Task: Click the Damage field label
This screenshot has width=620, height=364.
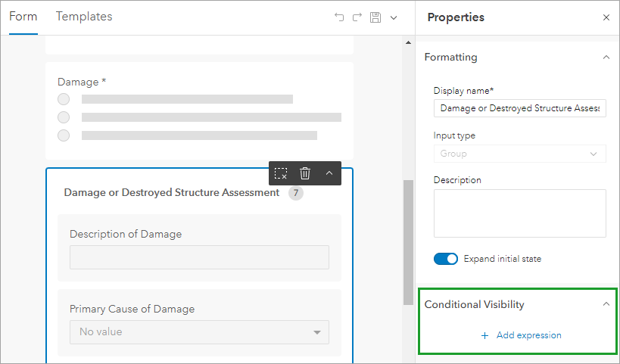Action: (x=82, y=82)
